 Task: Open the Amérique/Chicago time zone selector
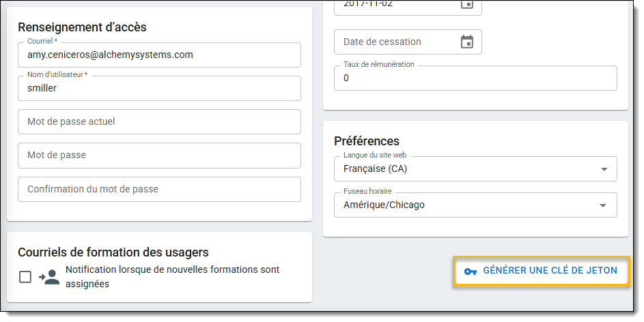coord(464,205)
